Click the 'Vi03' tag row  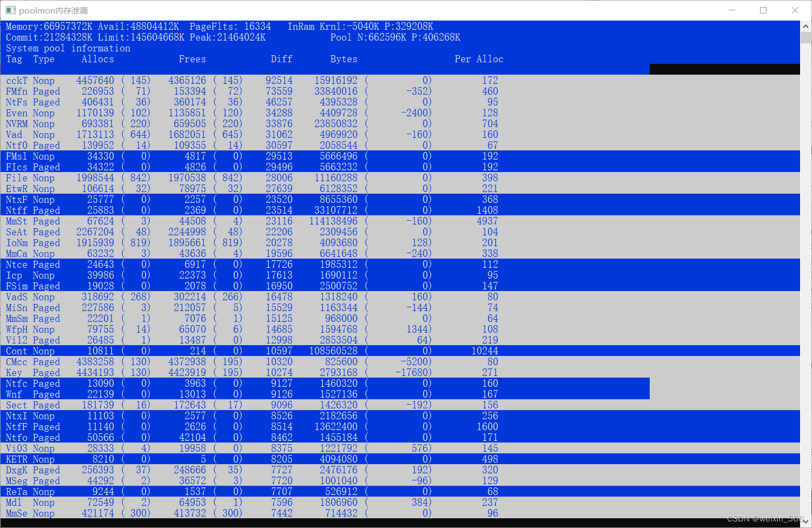point(400,448)
